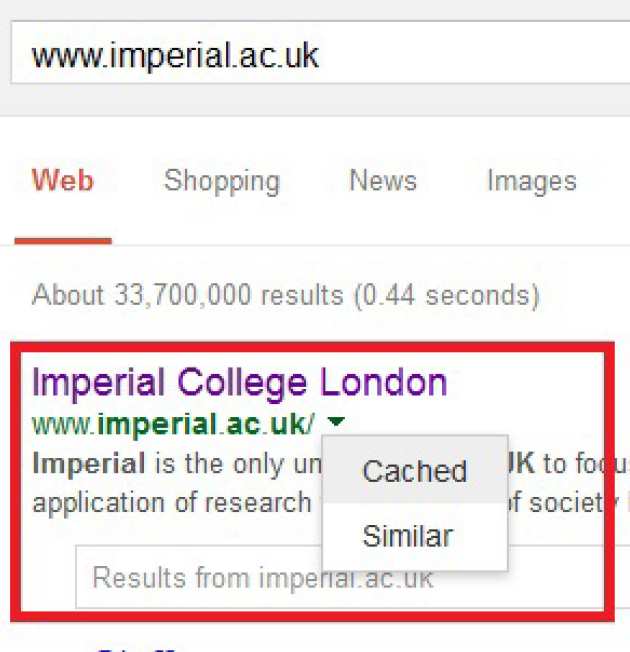This screenshot has width=630, height=652.
Task: Go to the News search tab
Action: [x=383, y=181]
